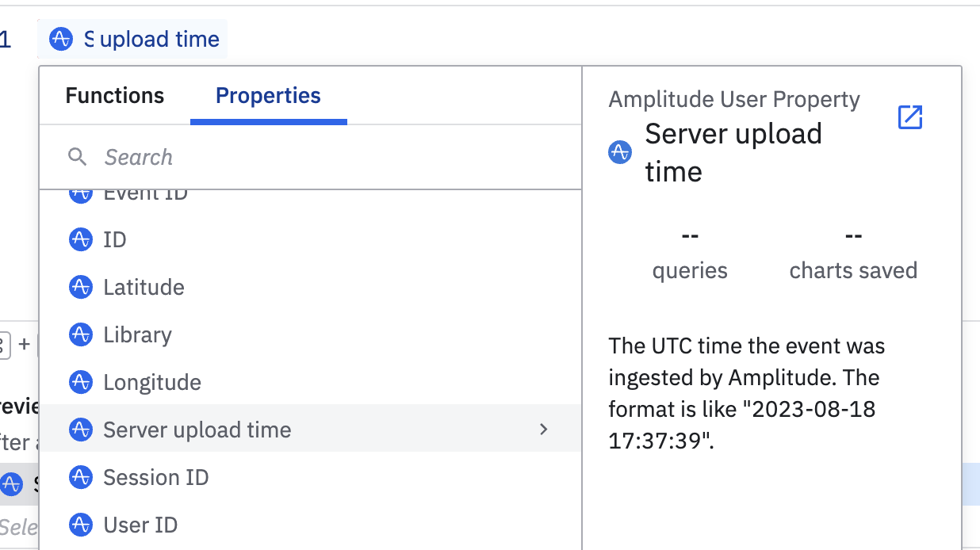Open Server upload time external link icon
This screenshot has height=550, width=980.
coord(909,117)
